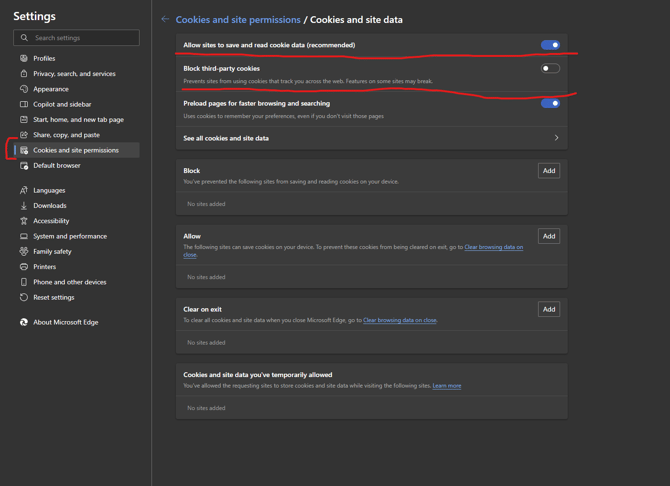The height and width of the screenshot is (486, 670).
Task: Click the Privacy, search, and services lock icon
Action: tap(24, 74)
